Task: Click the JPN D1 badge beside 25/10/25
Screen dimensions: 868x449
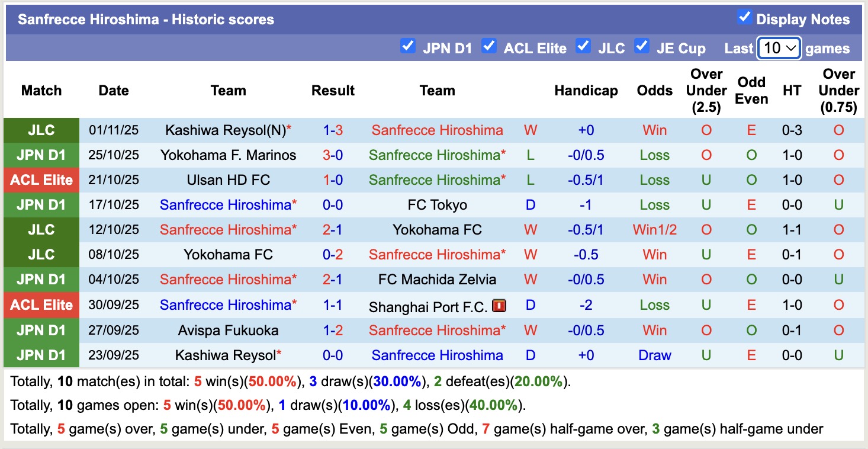Action: point(41,155)
